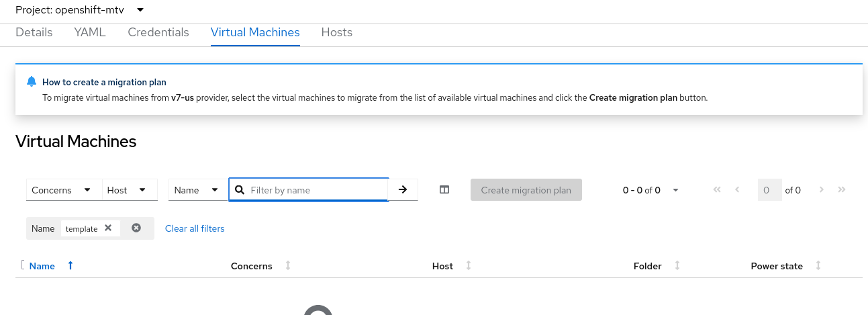This screenshot has height=315, width=868.
Task: Click the notification bell icon
Action: 31,82
